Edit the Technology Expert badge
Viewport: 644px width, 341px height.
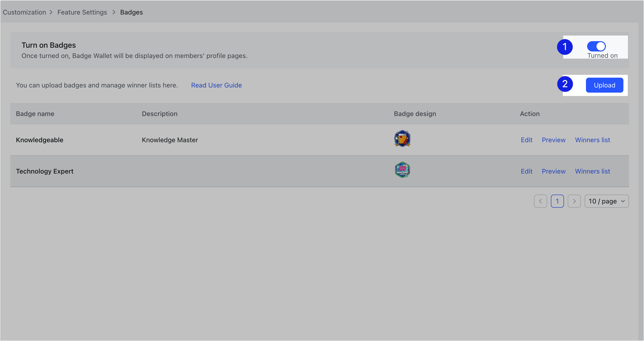point(526,171)
